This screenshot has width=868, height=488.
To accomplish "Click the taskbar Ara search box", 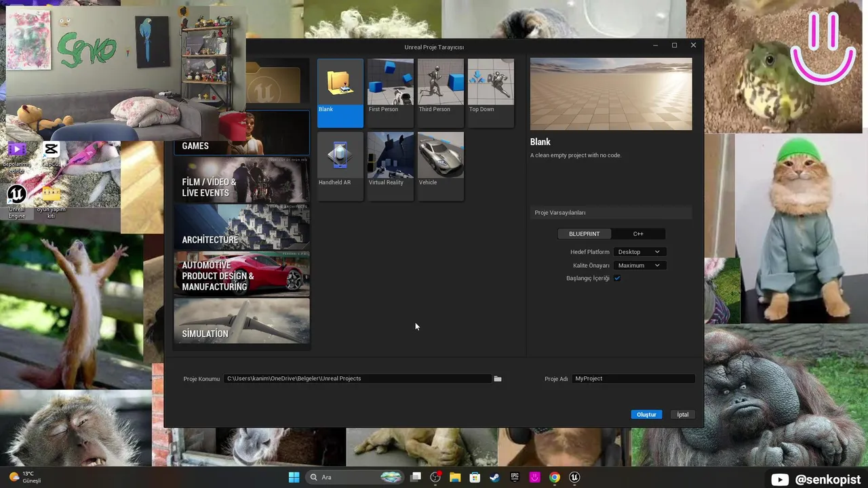I will 355,477.
